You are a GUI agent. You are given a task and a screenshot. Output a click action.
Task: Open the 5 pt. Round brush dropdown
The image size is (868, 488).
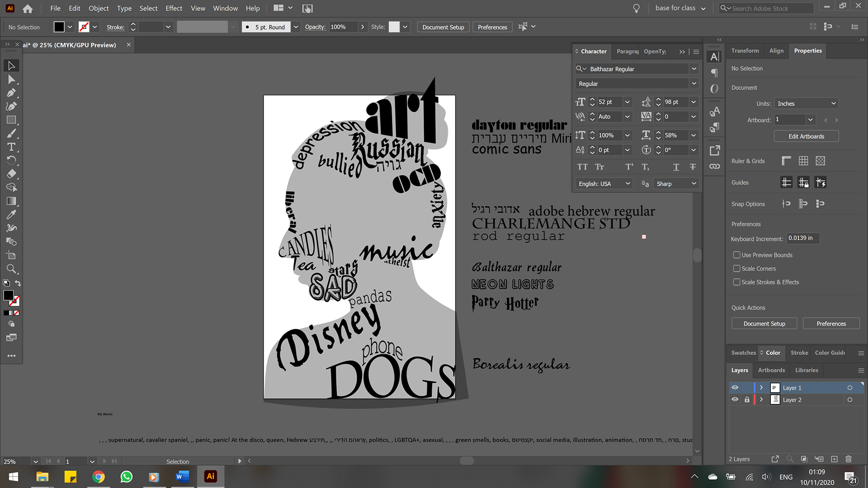(x=296, y=27)
